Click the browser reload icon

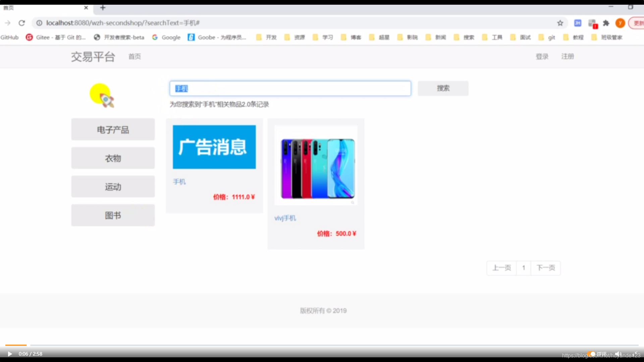point(22,23)
